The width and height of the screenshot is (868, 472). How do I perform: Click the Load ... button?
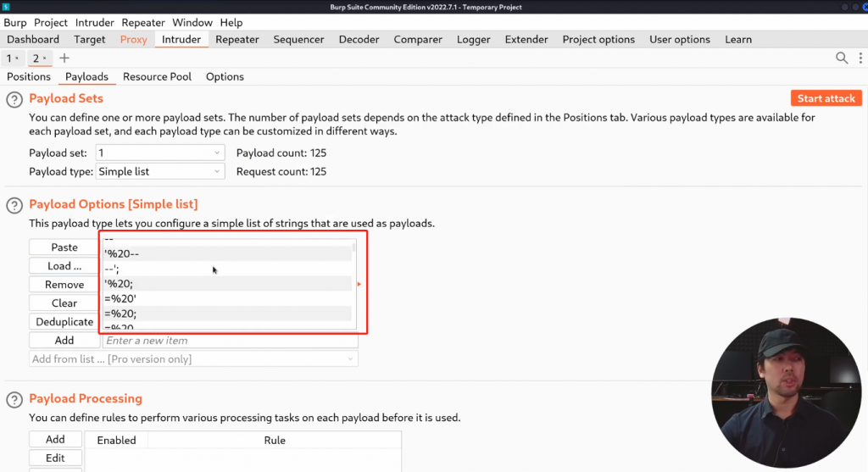pyautogui.click(x=64, y=266)
